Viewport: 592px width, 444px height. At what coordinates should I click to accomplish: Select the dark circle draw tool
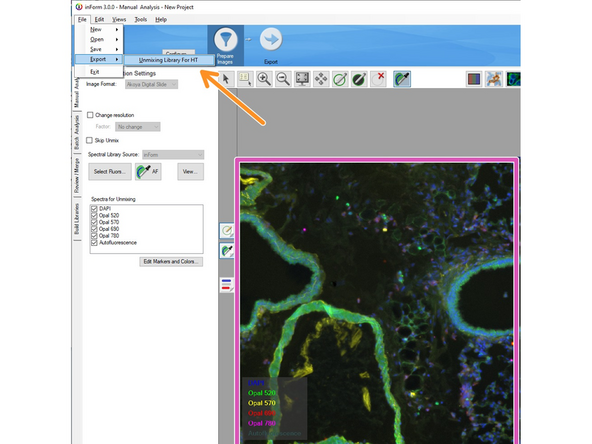click(x=359, y=79)
